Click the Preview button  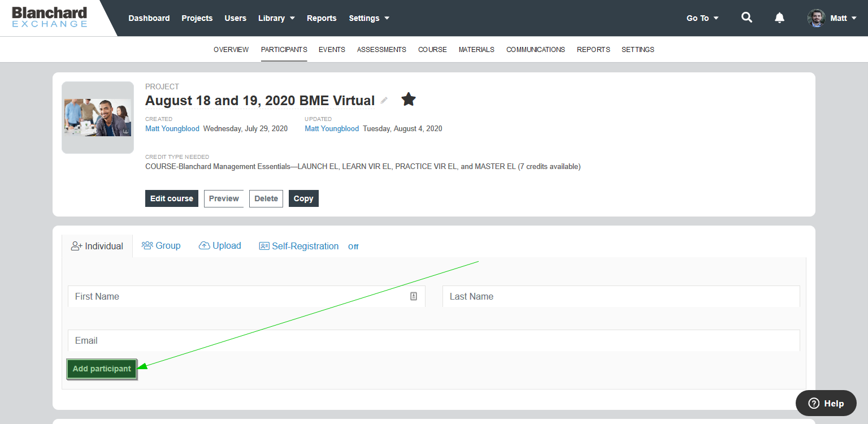[x=224, y=198]
